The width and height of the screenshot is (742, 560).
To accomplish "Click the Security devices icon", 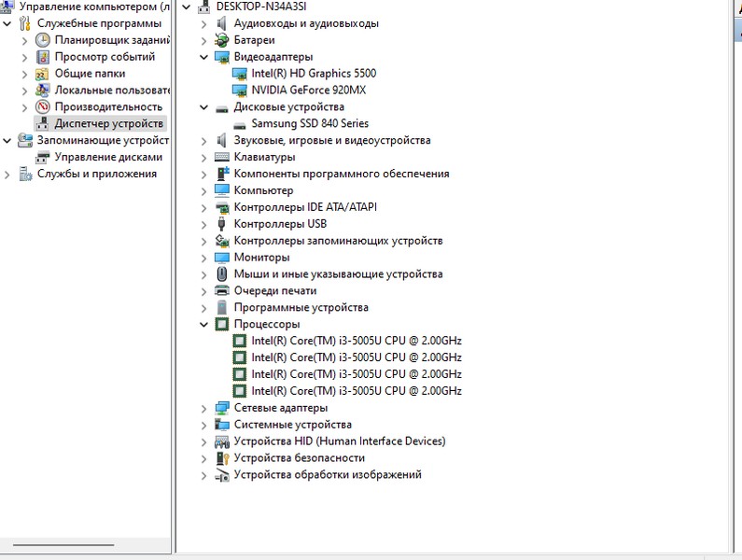I will 222,458.
